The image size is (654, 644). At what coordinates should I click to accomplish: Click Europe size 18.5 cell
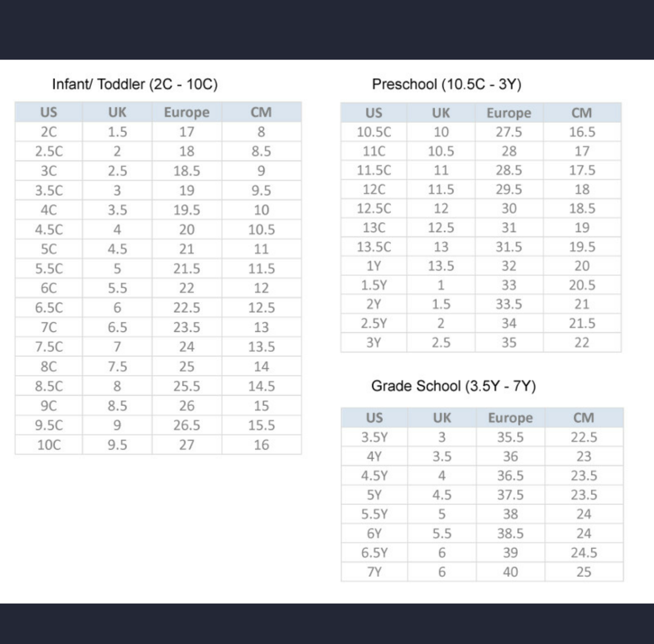click(187, 171)
